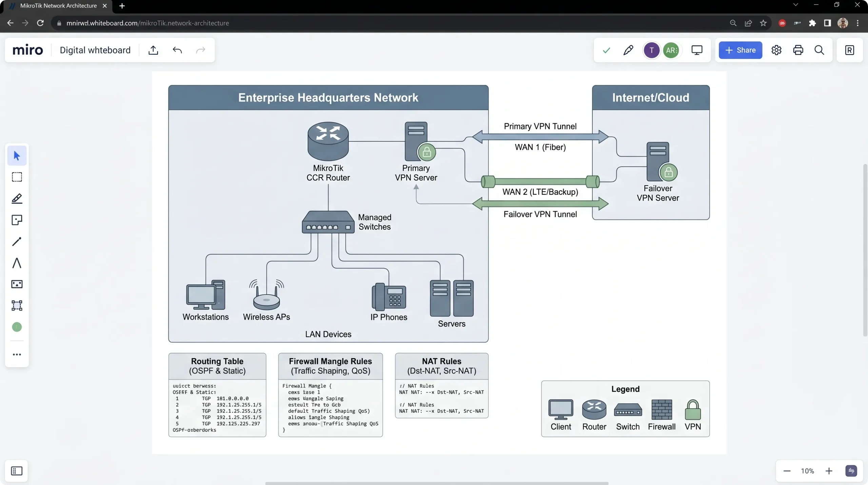Print the whiteboard
The image size is (868, 485).
point(798,50)
